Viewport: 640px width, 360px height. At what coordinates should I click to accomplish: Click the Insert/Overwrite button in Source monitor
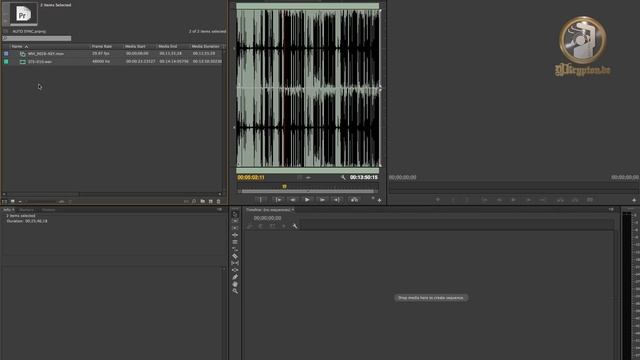[x=354, y=200]
